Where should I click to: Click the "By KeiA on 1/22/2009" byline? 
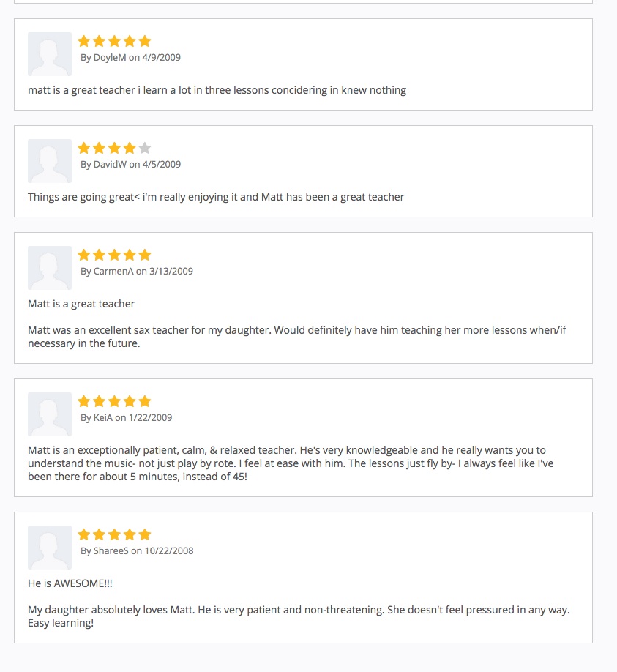[x=126, y=418]
